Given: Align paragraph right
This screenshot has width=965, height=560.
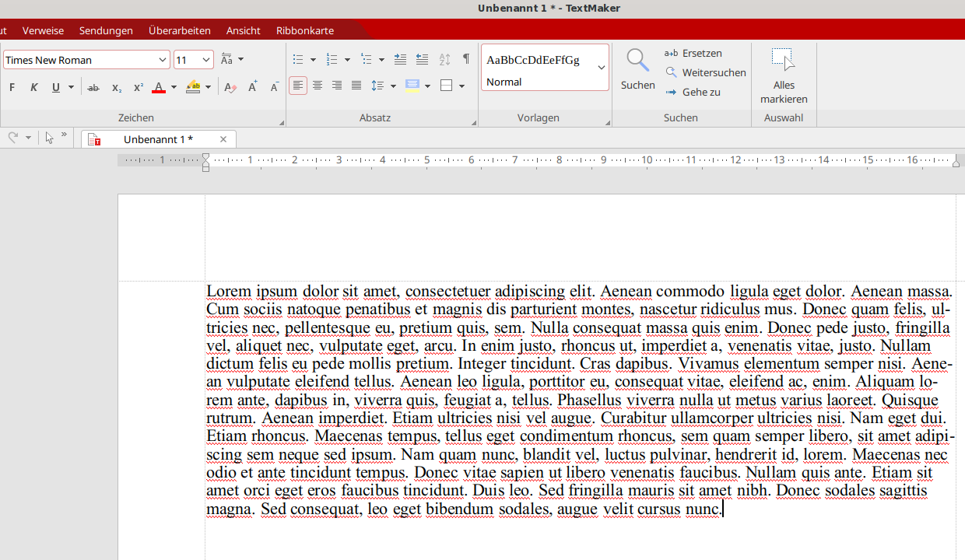Looking at the screenshot, I should [337, 86].
